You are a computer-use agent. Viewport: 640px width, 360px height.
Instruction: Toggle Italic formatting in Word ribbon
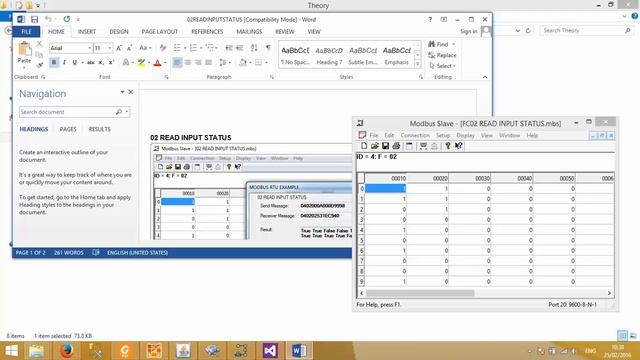pos(64,62)
